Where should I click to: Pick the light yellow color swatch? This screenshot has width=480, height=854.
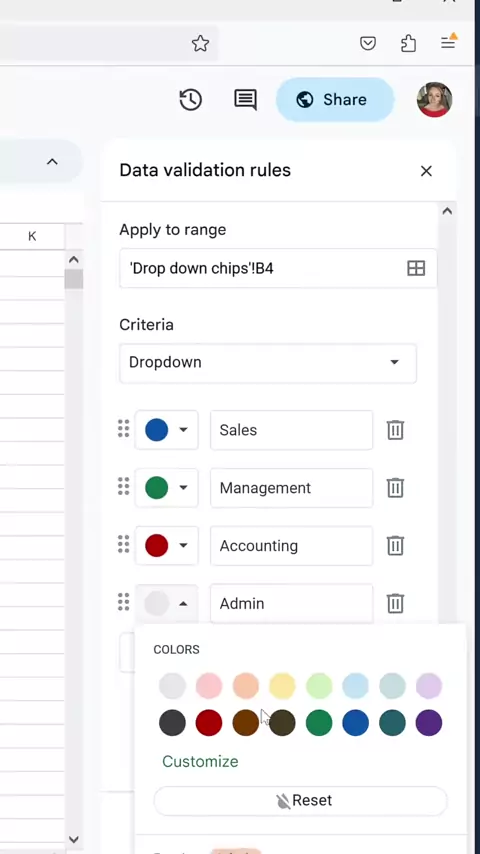coord(282,686)
